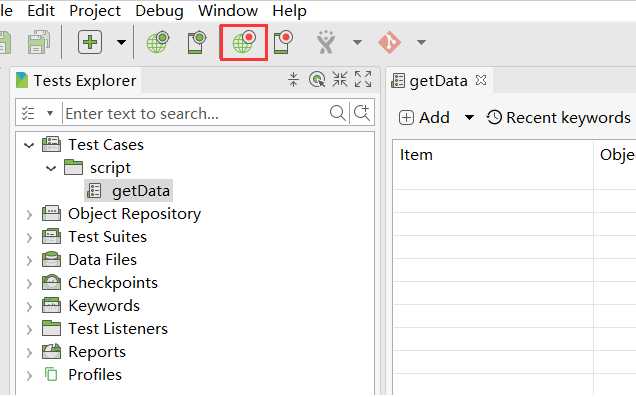Select the Test Cases folder label
This screenshot has height=397, width=636.
[106, 145]
